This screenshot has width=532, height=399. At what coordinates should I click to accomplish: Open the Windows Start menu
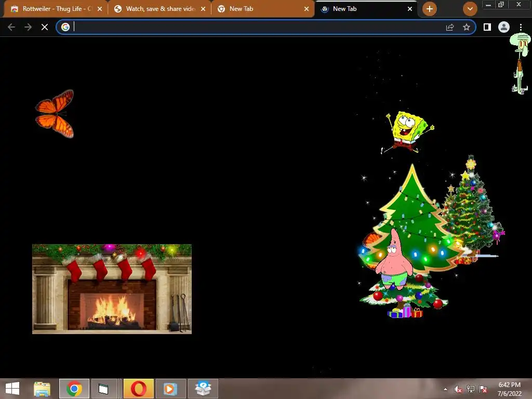coord(12,389)
